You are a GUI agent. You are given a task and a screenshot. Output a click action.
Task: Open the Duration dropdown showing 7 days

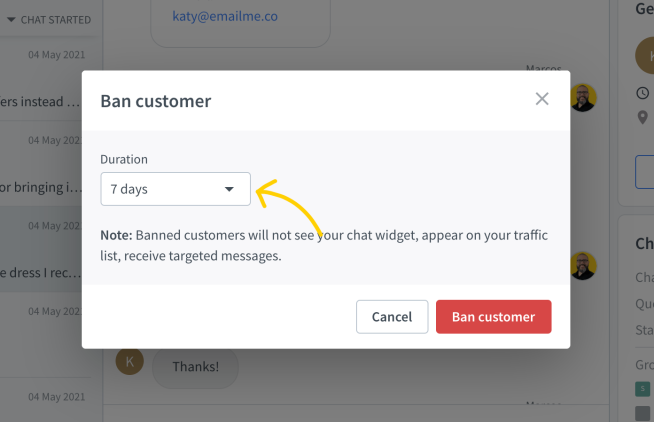[176, 189]
